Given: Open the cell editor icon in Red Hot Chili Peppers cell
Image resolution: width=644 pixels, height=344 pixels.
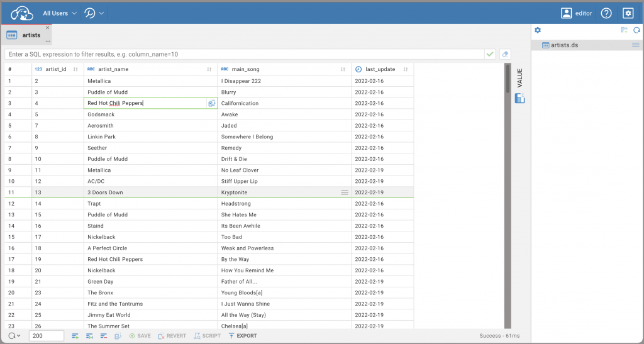Looking at the screenshot, I should (x=211, y=103).
